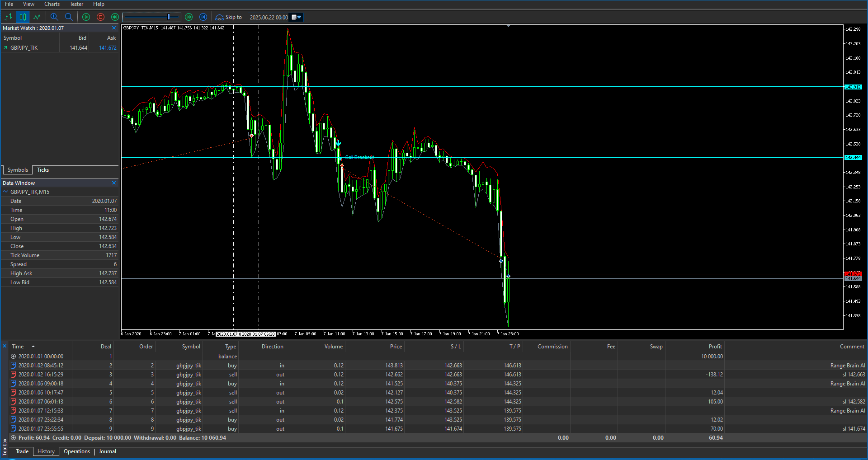Sort the deals list by Time
This screenshot has width=868, height=460.
pos(19,347)
